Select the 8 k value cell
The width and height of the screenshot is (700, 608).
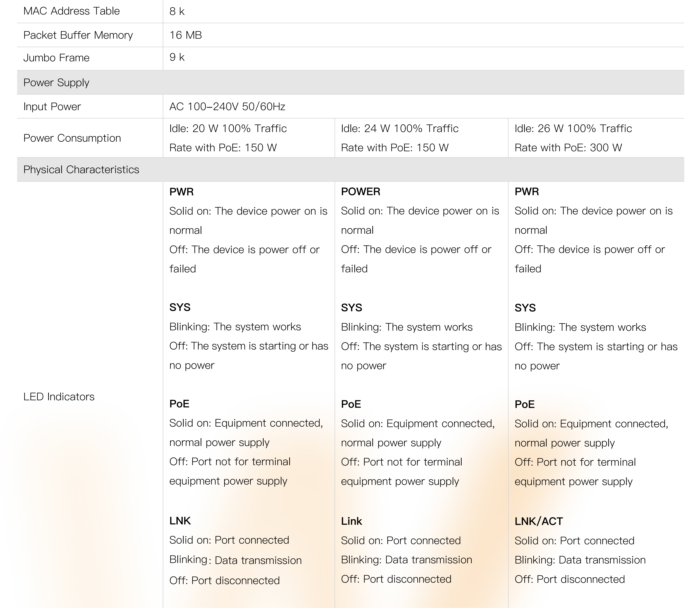[177, 11]
